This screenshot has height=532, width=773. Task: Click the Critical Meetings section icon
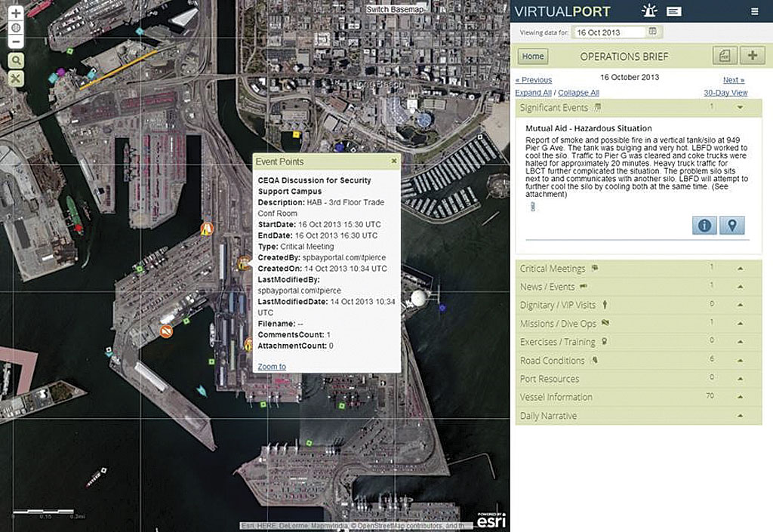point(595,268)
